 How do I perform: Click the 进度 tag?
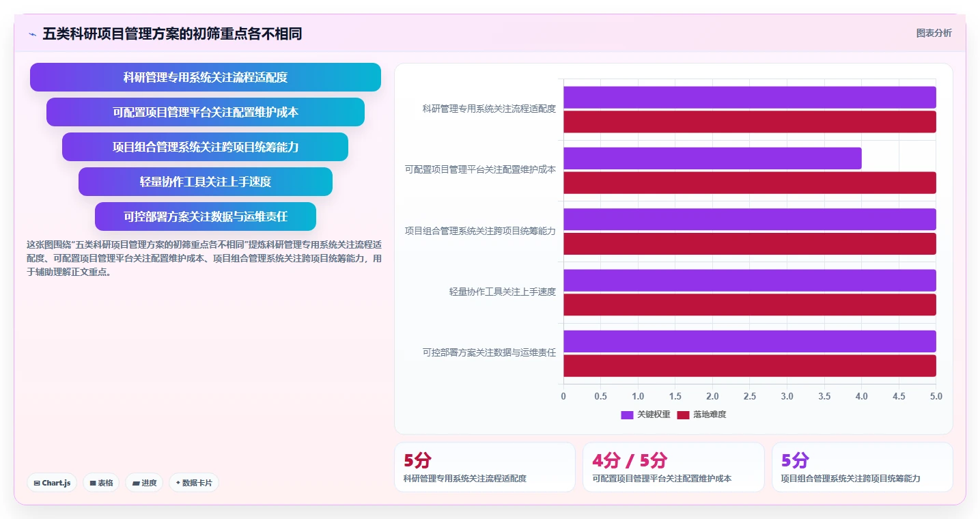(144, 483)
